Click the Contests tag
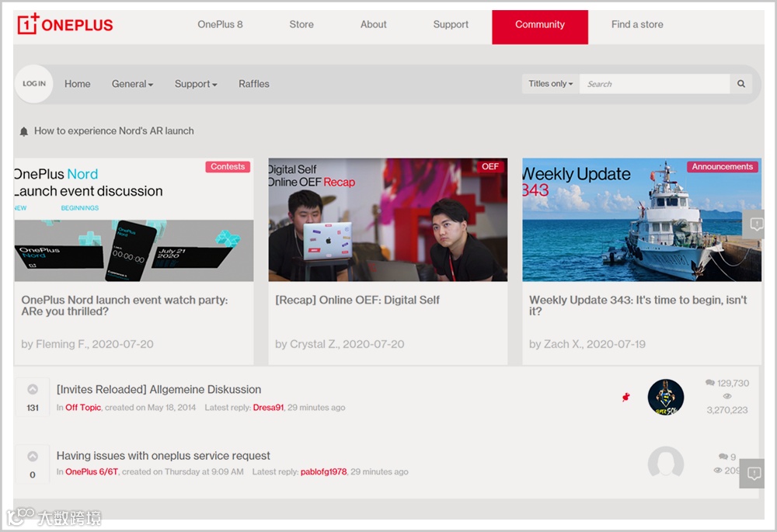This screenshot has height=532, width=777. click(228, 166)
